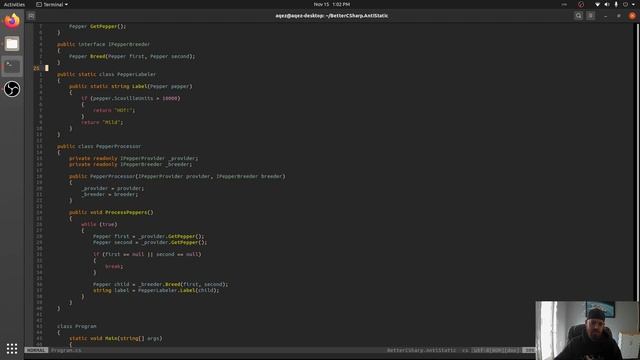Open the terminal search magnifier

[x=578, y=16]
